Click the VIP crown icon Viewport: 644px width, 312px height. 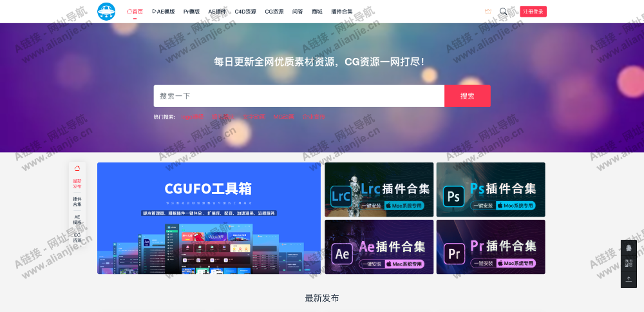coord(488,12)
